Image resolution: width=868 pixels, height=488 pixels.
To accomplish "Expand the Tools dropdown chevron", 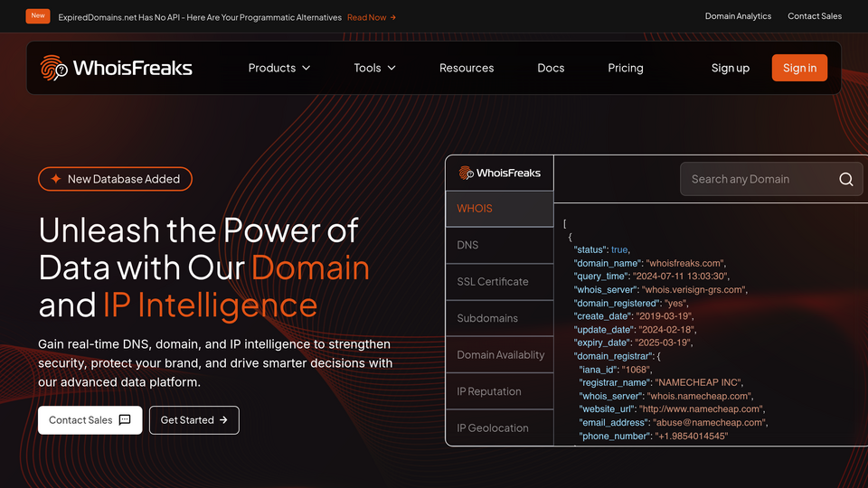I will (392, 68).
